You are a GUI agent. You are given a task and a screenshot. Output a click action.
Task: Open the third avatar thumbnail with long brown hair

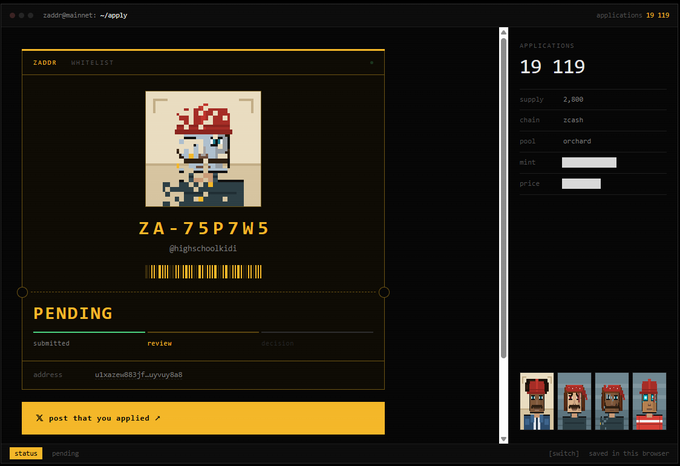[x=611, y=401]
